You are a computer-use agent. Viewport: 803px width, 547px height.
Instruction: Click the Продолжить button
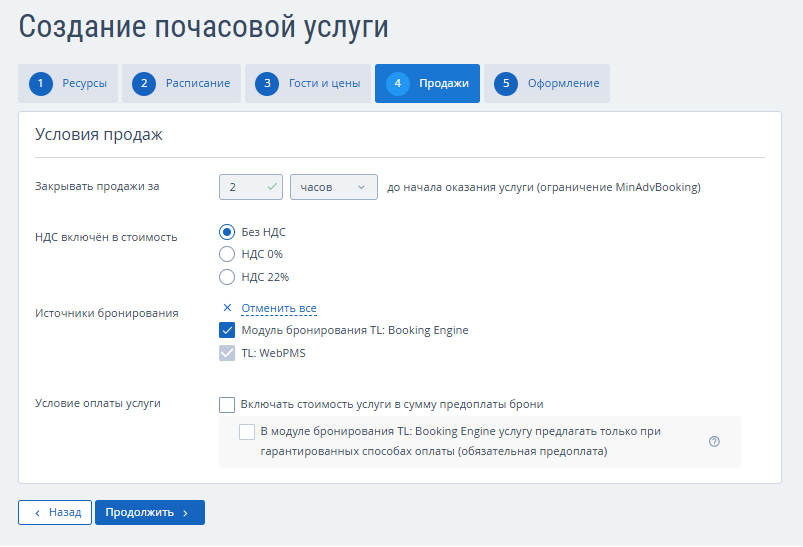click(150, 513)
